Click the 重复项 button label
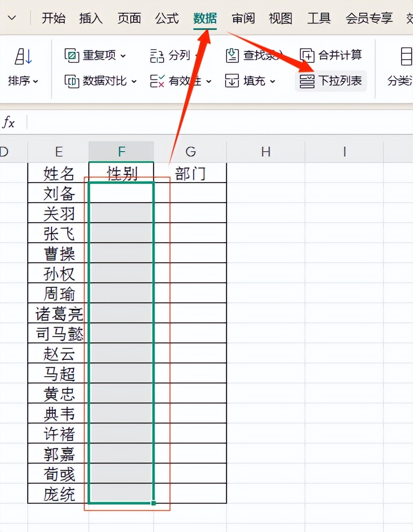413x532 pixels. (99, 55)
